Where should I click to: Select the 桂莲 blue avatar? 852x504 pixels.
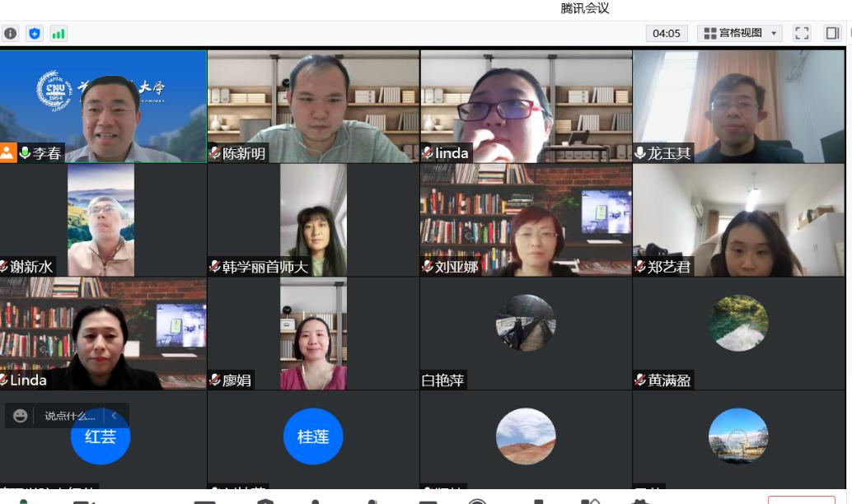pyautogui.click(x=313, y=436)
